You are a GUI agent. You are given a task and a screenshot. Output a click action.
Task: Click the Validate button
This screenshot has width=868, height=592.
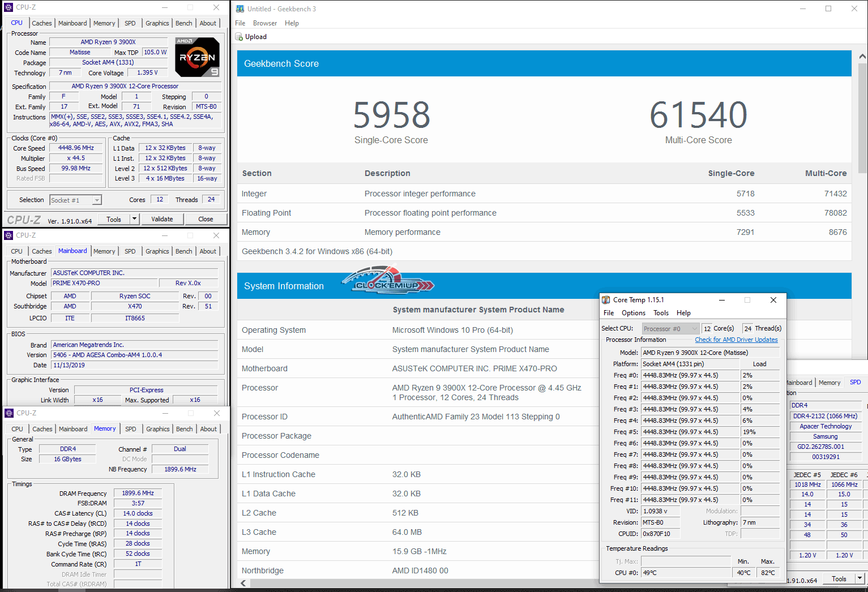pyautogui.click(x=162, y=219)
